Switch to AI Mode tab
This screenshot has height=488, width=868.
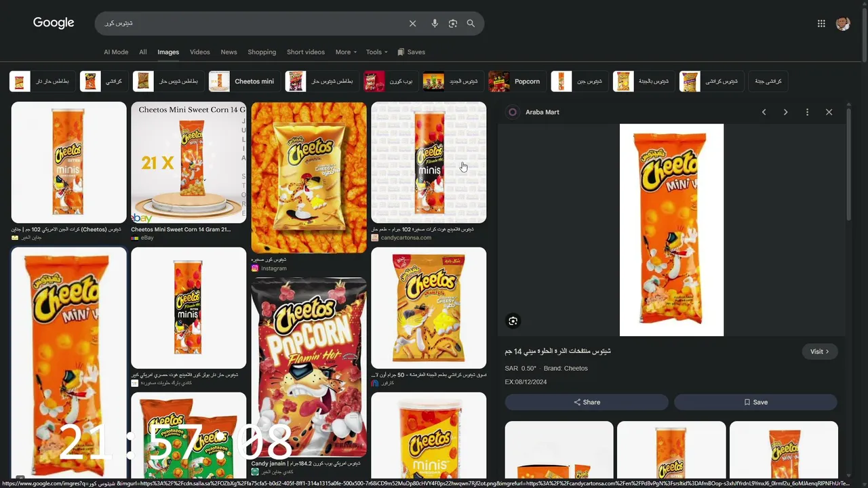(116, 52)
